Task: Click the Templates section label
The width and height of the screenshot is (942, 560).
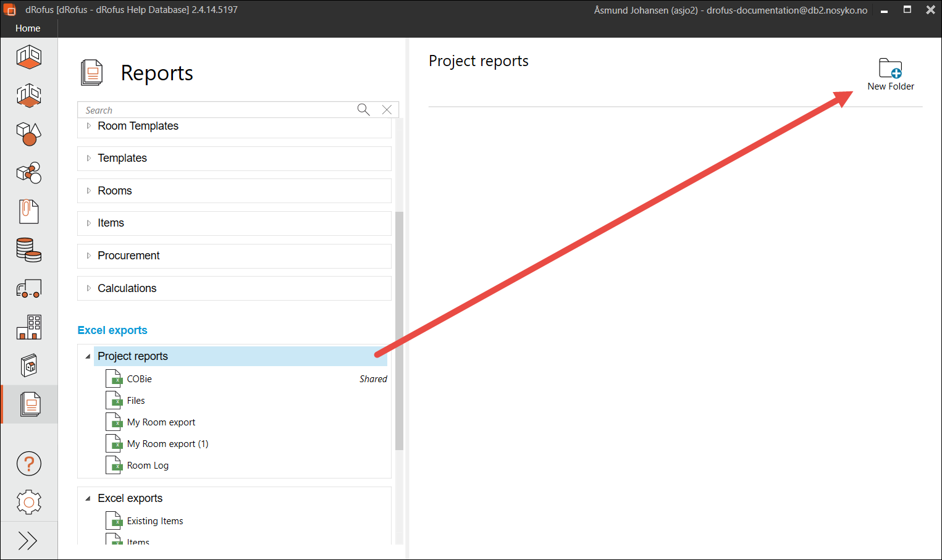Action: pyautogui.click(x=122, y=158)
